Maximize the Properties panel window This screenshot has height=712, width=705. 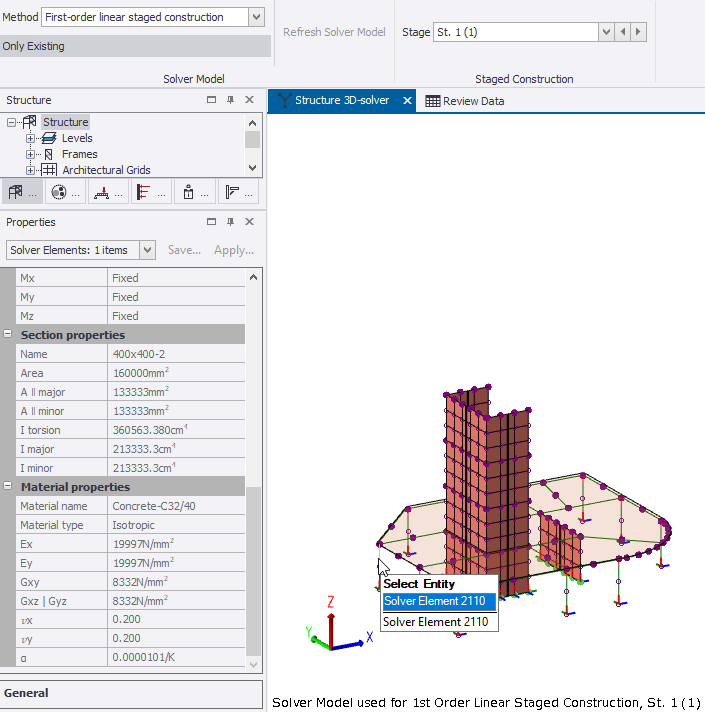point(211,222)
